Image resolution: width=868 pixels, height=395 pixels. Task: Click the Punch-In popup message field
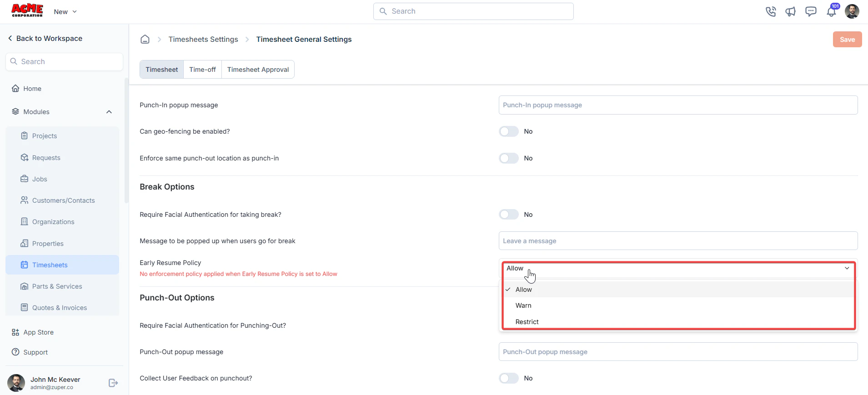pos(678,105)
